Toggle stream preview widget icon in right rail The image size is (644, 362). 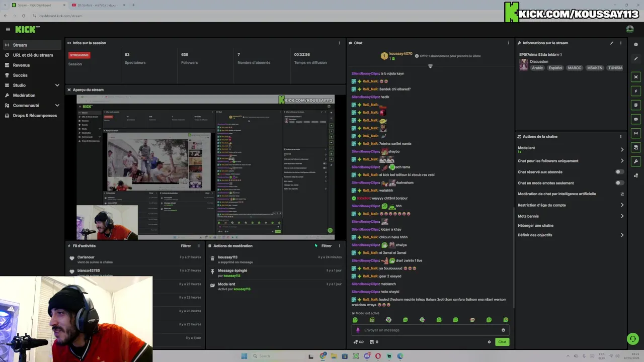point(636,77)
